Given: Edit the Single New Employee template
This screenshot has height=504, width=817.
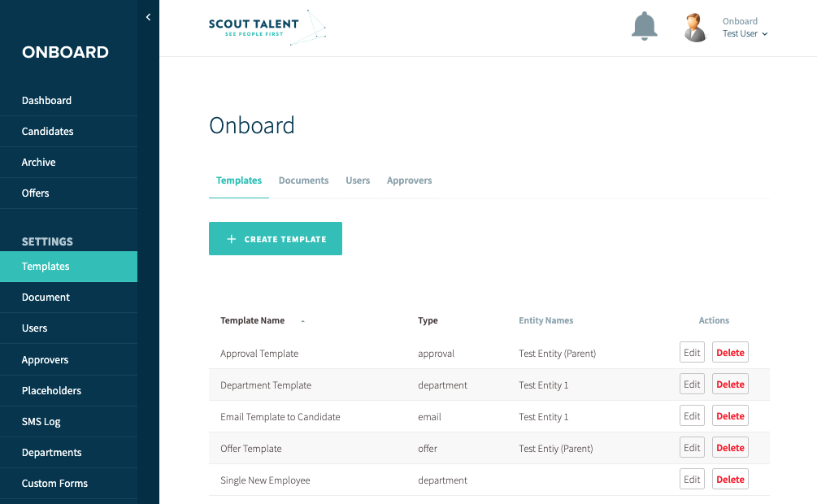Looking at the screenshot, I should pos(692,480).
